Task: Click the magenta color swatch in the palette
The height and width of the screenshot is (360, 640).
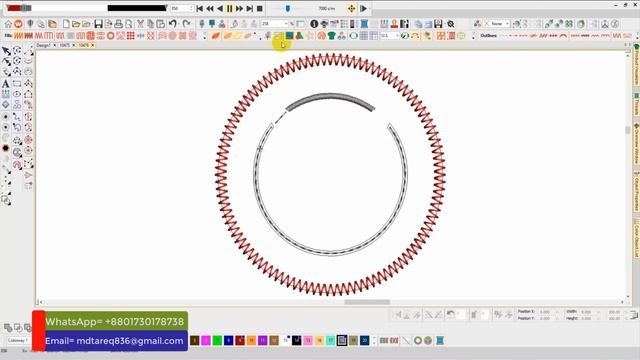Action: [206, 340]
